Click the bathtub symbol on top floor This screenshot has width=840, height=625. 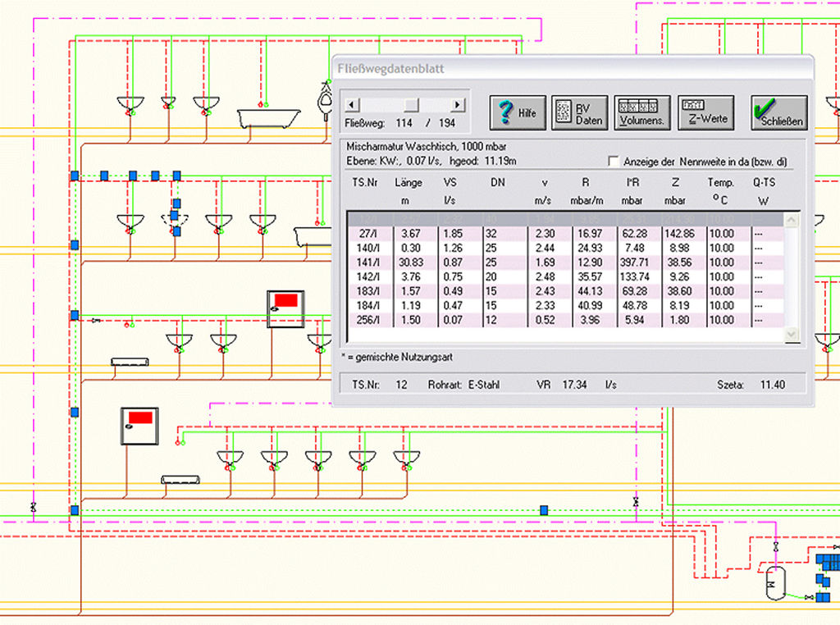click(x=269, y=118)
